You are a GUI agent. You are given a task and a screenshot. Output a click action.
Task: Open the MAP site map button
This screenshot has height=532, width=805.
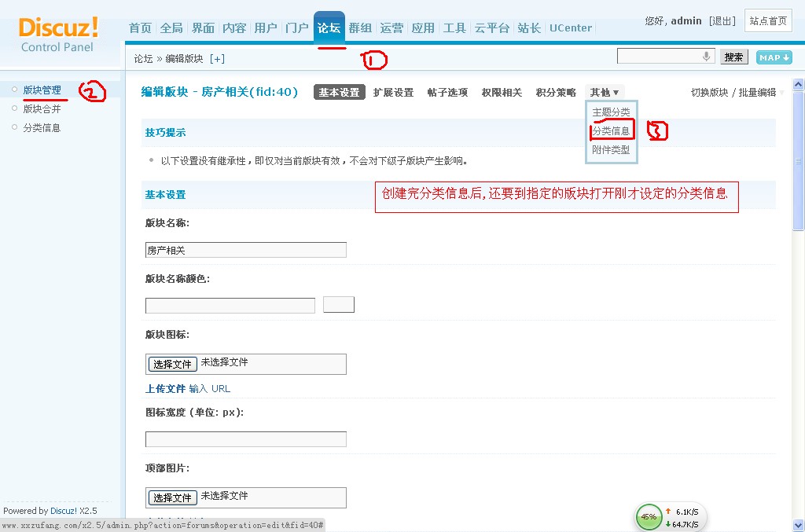(774, 57)
